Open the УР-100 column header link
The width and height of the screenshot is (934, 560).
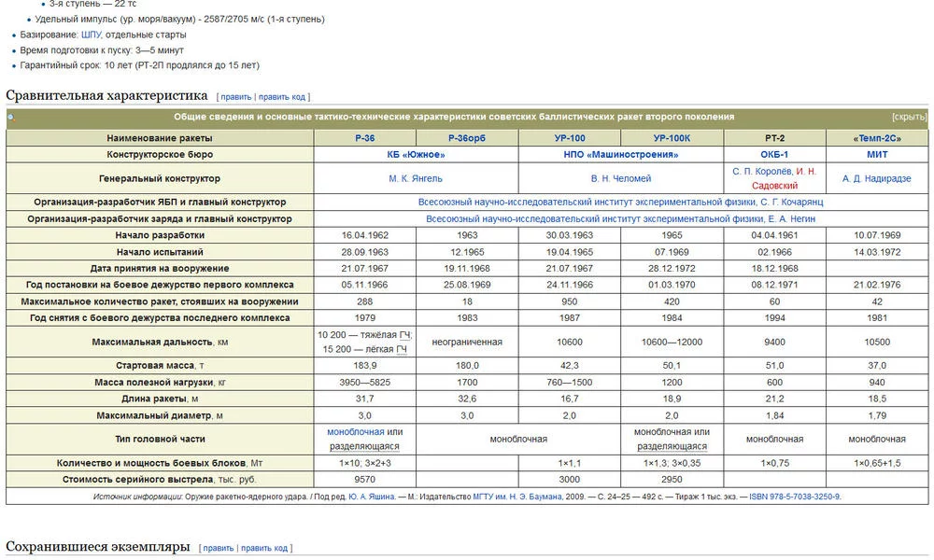click(x=569, y=138)
